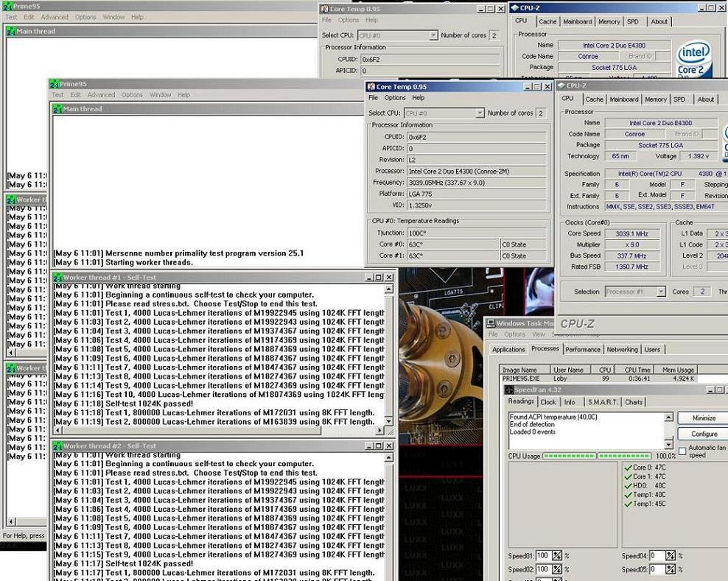Sort Task Manager by CPU Time column
This screenshot has height=581, width=728.
[x=634, y=370]
